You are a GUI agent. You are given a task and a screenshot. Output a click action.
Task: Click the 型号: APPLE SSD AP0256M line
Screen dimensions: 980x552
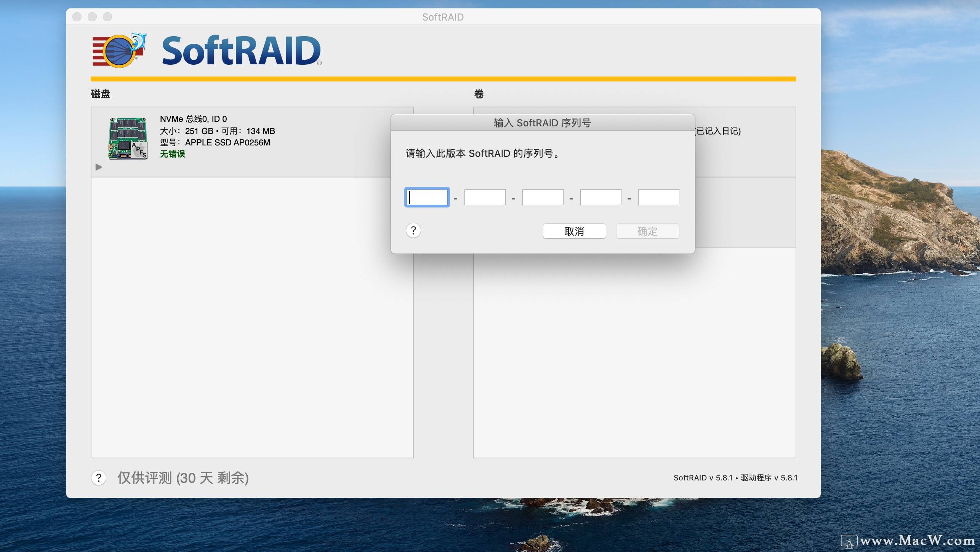[x=215, y=142]
